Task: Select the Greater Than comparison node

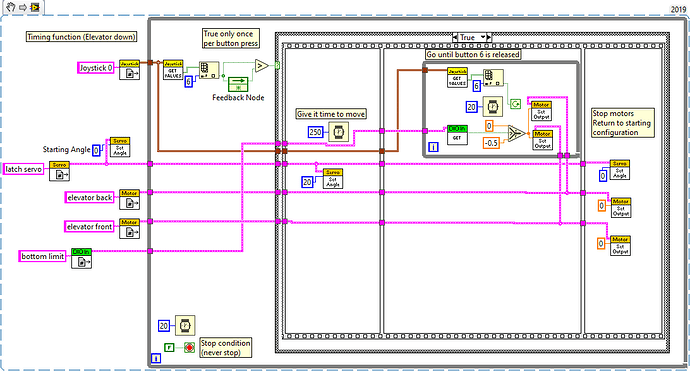Action: tap(261, 66)
